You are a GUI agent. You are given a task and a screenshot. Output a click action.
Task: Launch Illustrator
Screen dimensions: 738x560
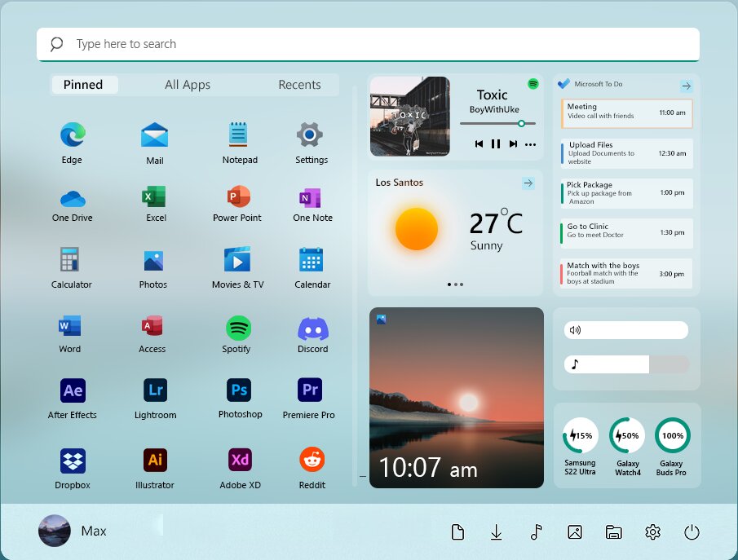155,460
